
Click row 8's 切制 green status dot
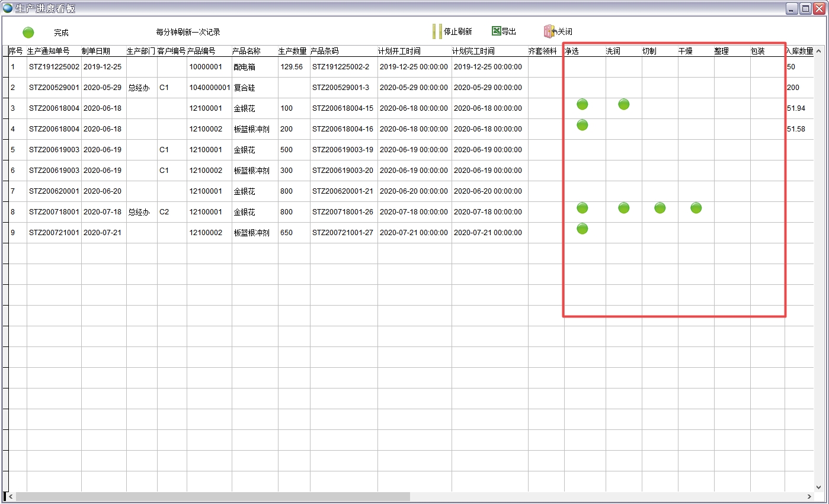(x=660, y=208)
